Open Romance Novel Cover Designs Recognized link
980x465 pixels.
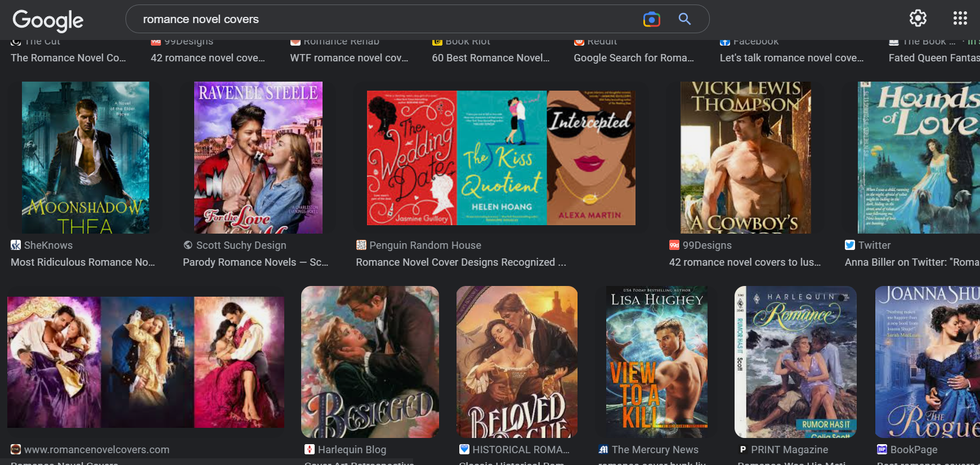tap(460, 262)
